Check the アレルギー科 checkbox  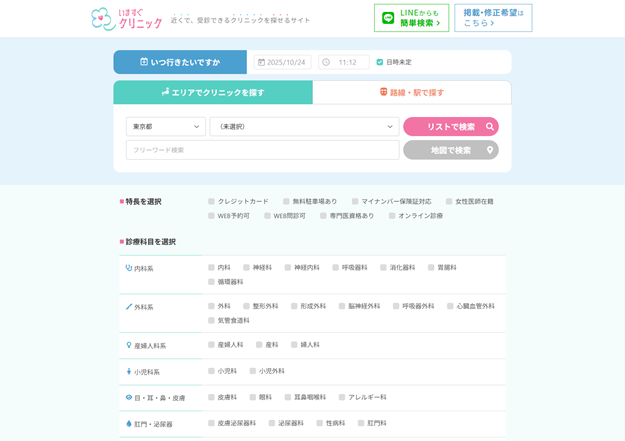342,397
